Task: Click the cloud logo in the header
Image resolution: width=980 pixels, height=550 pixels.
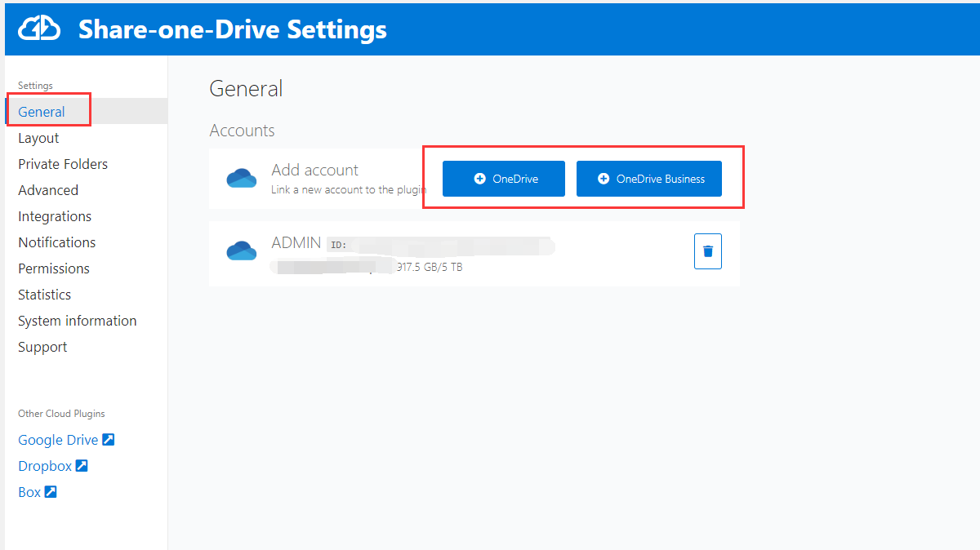Action: (39, 29)
